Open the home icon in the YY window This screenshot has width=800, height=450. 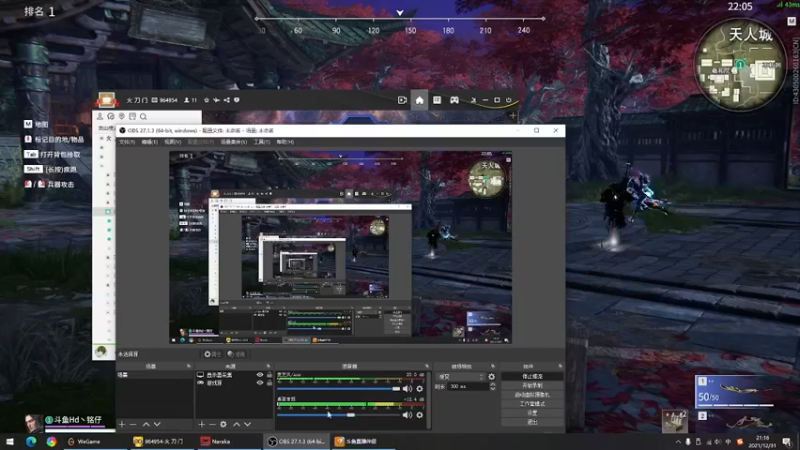419,101
